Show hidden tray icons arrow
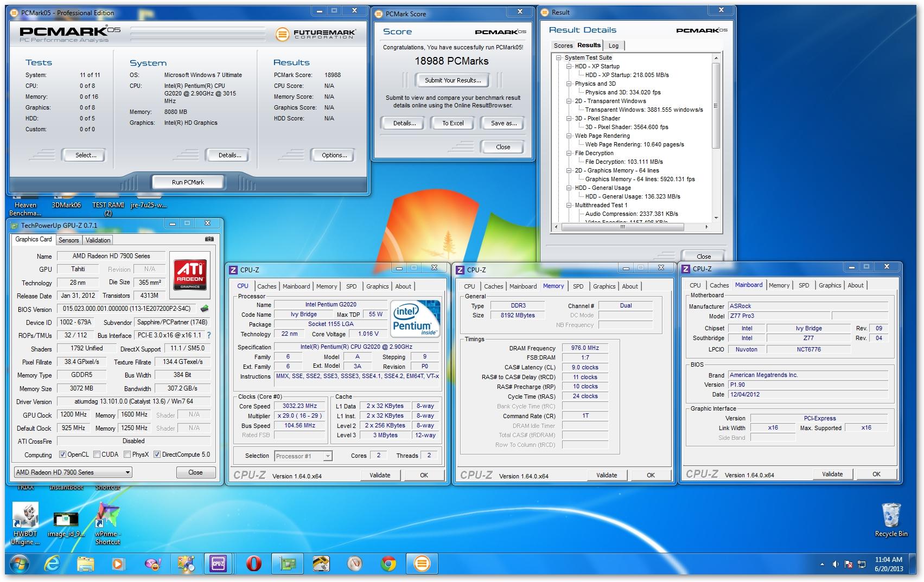The height and width of the screenshot is (582, 924). click(x=823, y=565)
